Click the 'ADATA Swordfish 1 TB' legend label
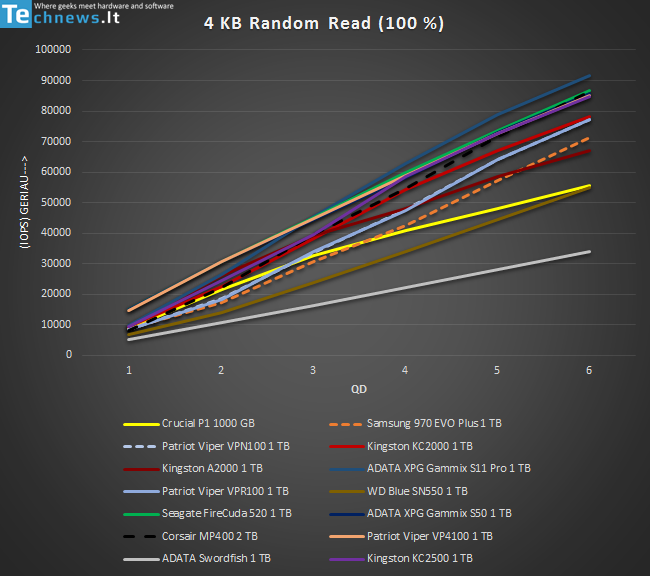This screenshot has height=576, width=650. click(x=216, y=559)
